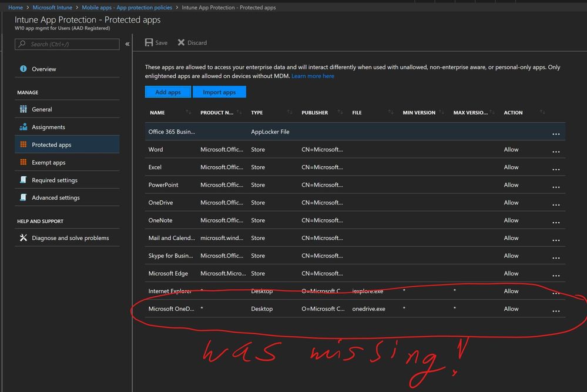The width and height of the screenshot is (587, 392).
Task: Open the ellipsis menu for onedrive.exe row
Action: click(x=556, y=311)
